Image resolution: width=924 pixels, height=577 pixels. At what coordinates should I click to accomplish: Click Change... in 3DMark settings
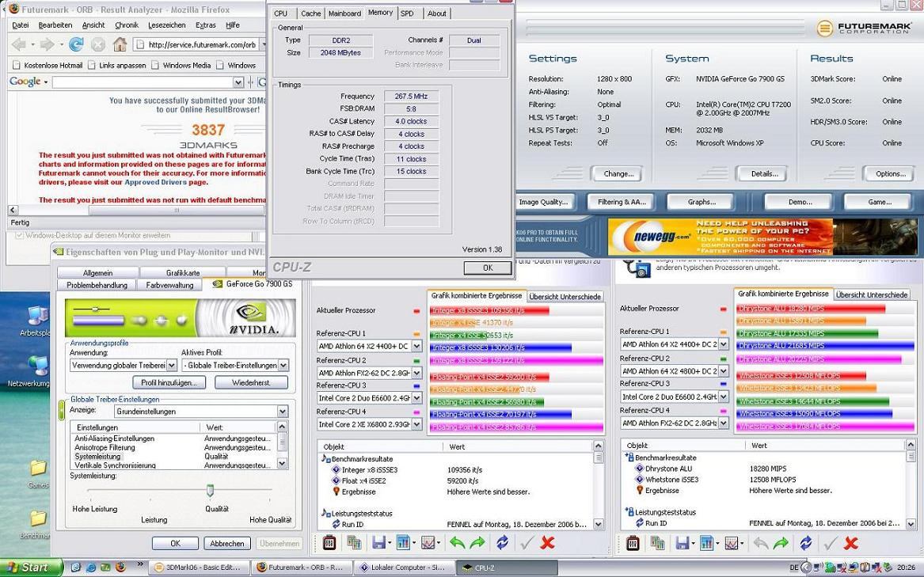tap(618, 174)
